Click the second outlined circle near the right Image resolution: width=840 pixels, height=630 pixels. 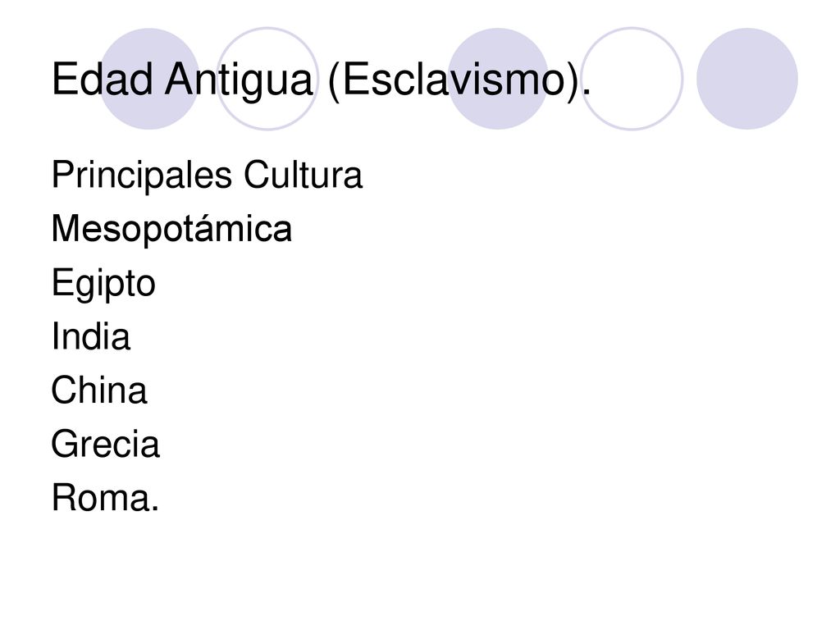pyautogui.click(x=632, y=79)
